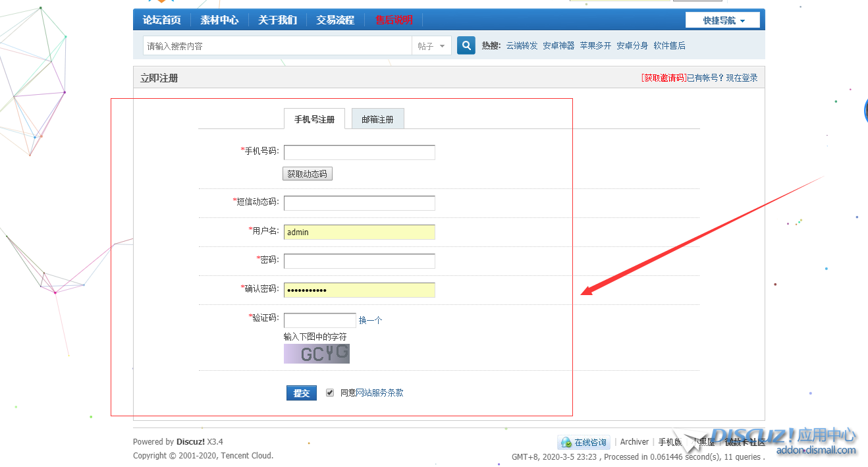The height and width of the screenshot is (467, 868).
Task: Open 论坛首页 in the navigation bar
Action: click(161, 20)
